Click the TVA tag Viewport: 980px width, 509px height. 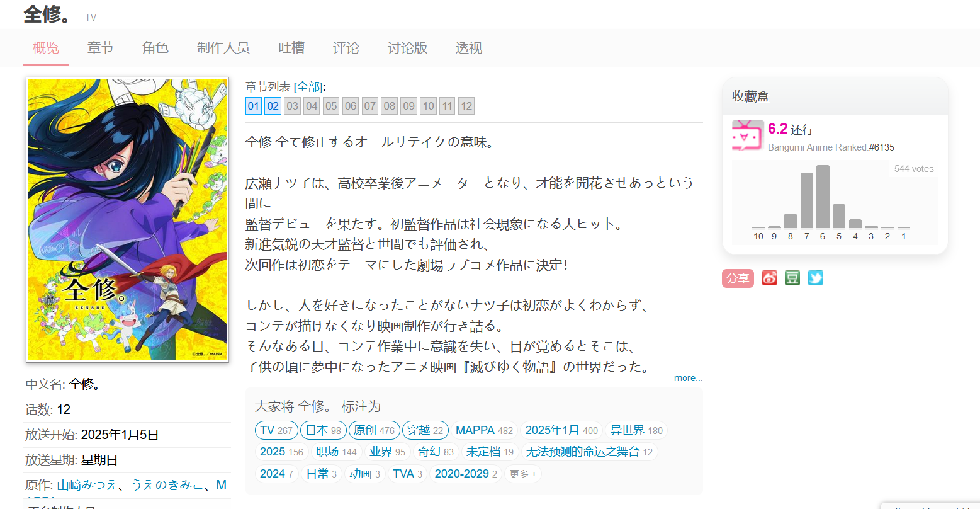(x=407, y=474)
